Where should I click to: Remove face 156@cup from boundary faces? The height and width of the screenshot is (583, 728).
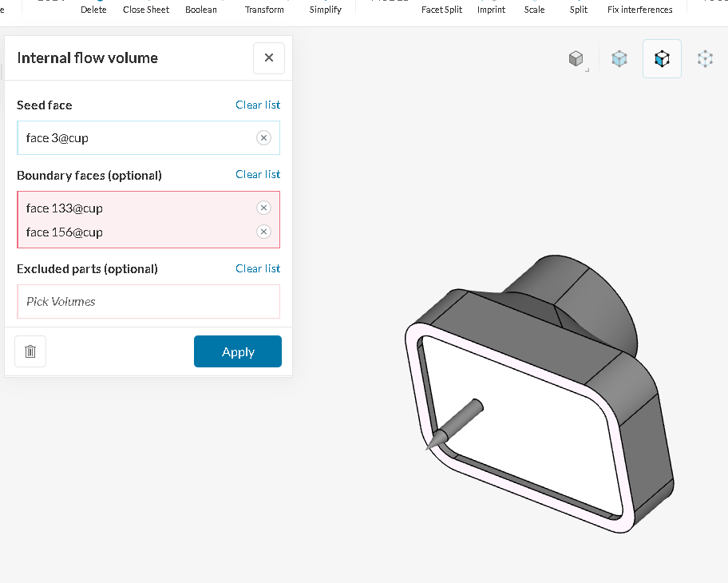click(x=263, y=232)
